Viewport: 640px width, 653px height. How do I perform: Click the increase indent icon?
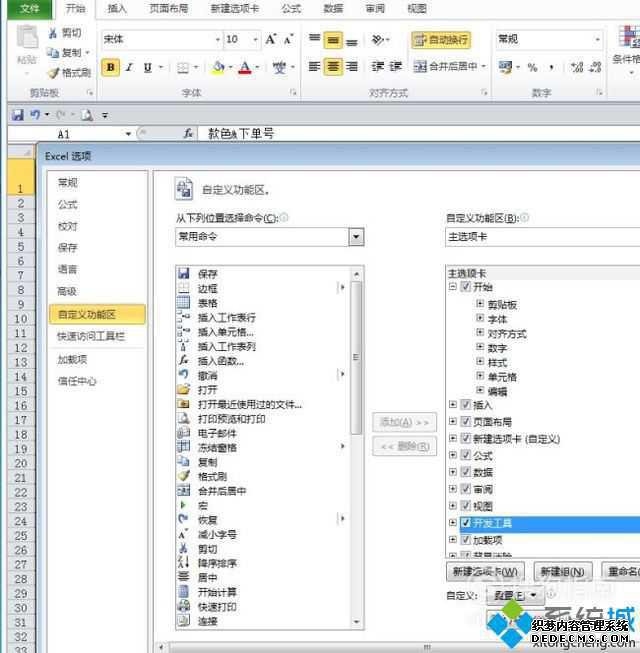396,66
